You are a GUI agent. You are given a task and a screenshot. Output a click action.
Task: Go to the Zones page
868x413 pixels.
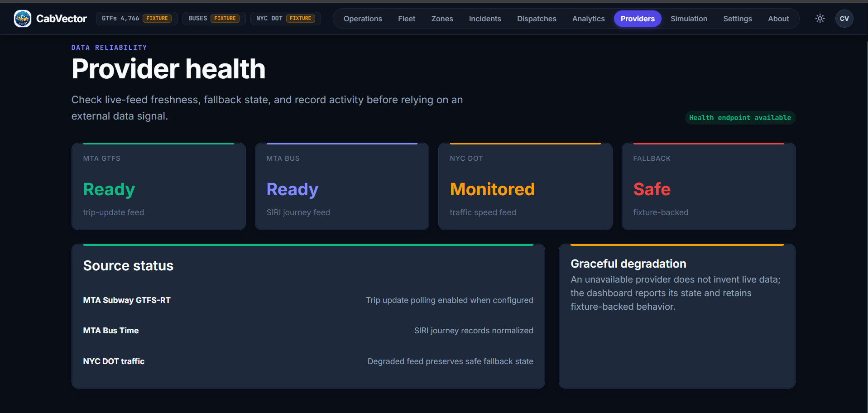[x=442, y=19]
